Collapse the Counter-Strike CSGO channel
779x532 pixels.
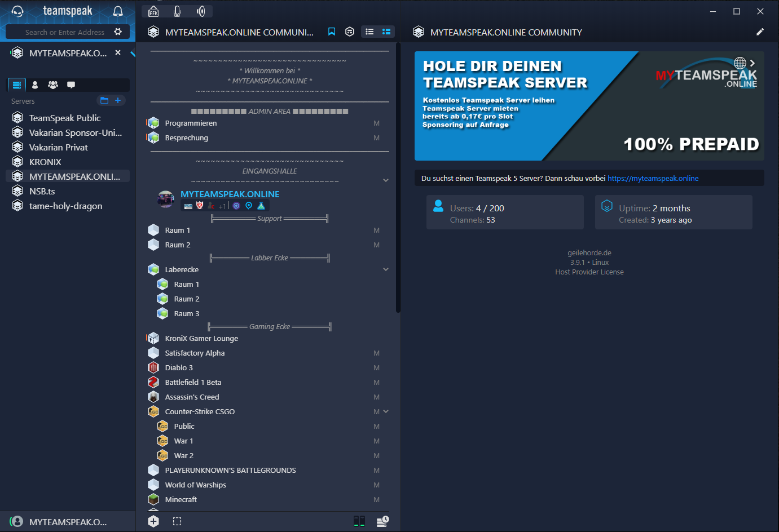[x=386, y=411]
